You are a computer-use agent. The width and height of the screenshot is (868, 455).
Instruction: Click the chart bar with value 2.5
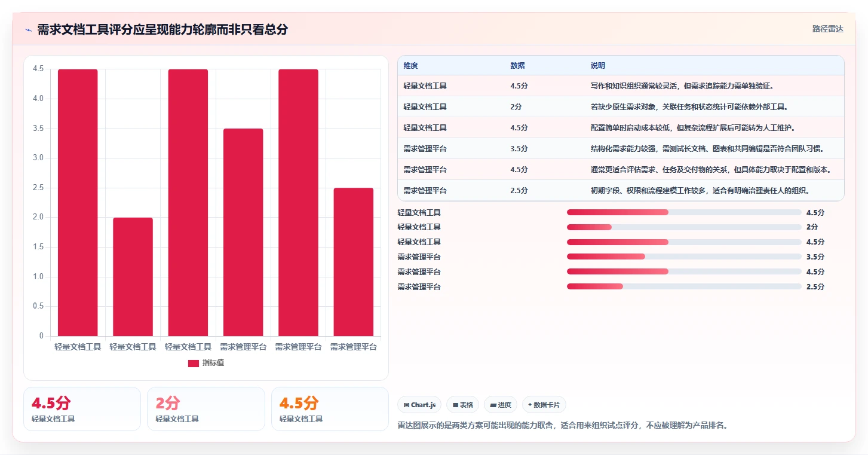353,262
